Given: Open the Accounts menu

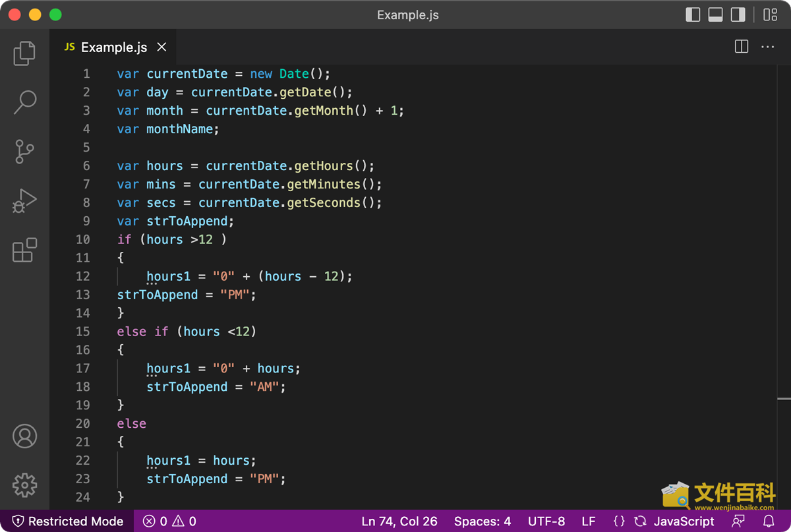Looking at the screenshot, I should [x=24, y=436].
